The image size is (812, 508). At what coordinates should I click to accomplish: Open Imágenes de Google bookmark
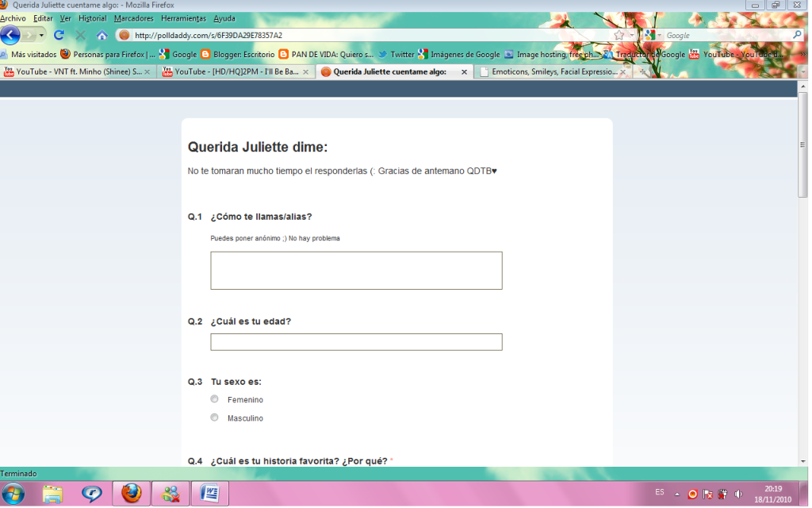[459, 55]
